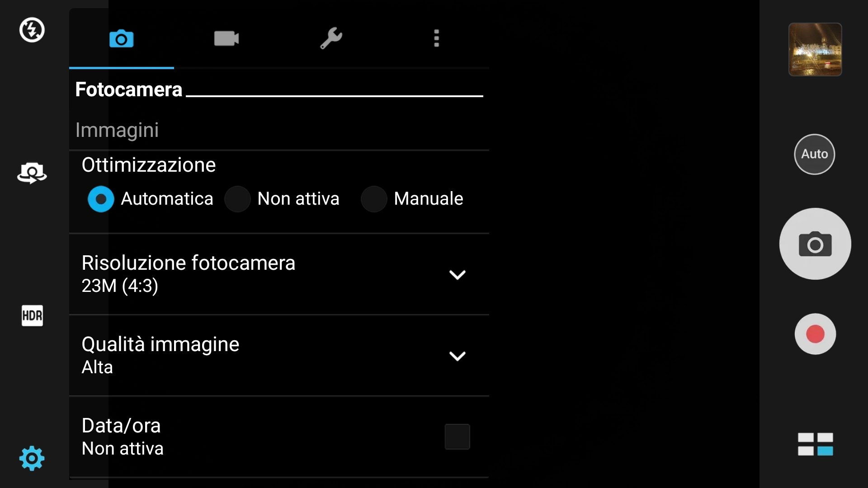The height and width of the screenshot is (488, 868).
Task: Open the three-dot more options tab
Action: point(436,38)
